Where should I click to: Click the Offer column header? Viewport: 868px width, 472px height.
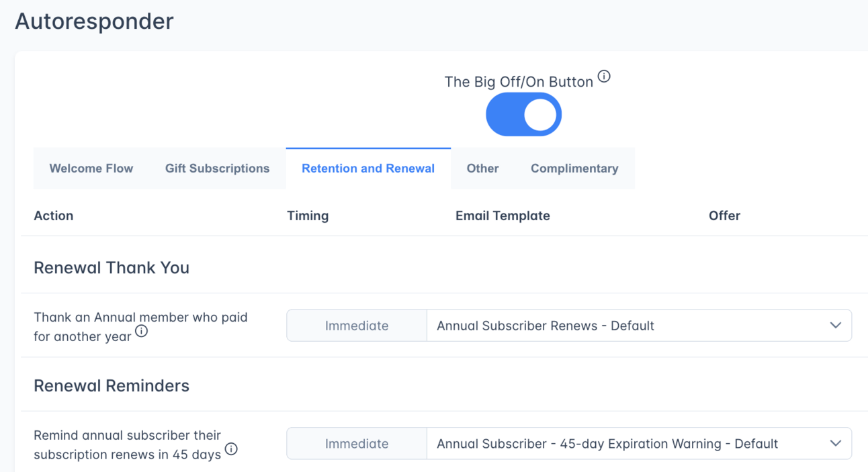tap(724, 216)
